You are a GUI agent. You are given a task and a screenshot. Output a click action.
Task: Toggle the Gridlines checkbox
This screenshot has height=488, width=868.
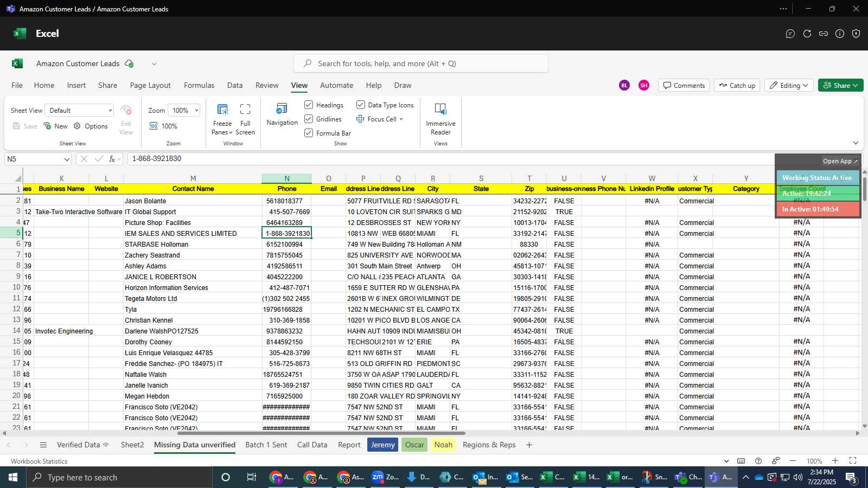click(309, 119)
